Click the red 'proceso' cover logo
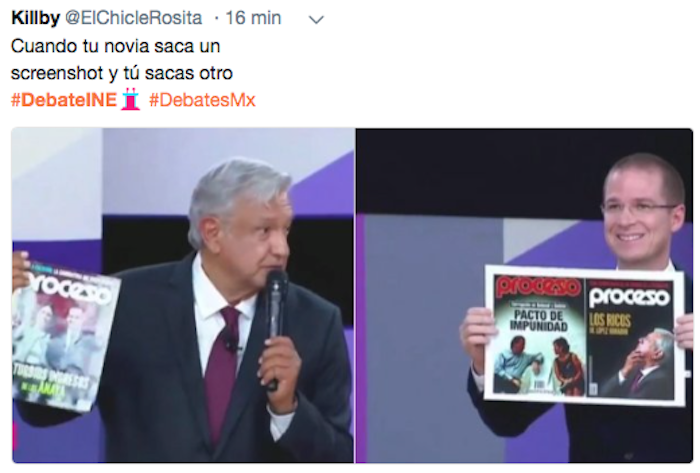 point(539,287)
